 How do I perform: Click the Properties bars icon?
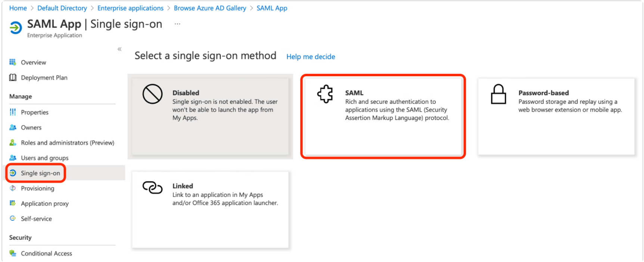[13, 112]
